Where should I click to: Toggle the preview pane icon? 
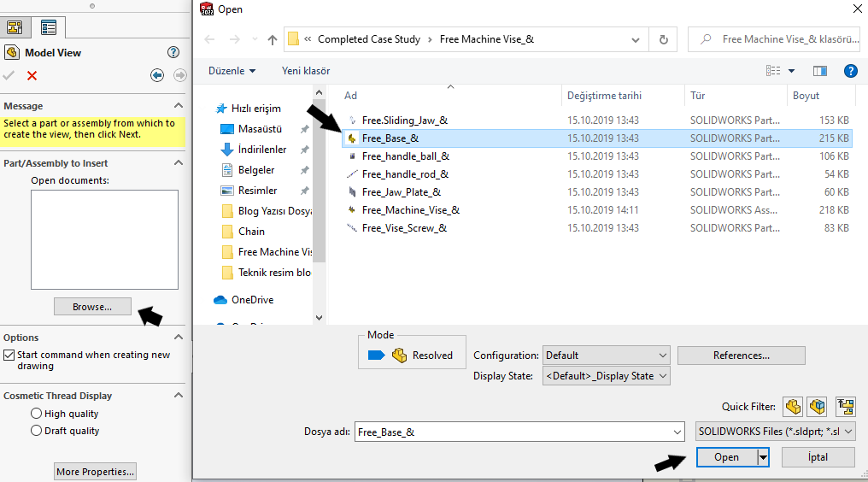coord(820,71)
